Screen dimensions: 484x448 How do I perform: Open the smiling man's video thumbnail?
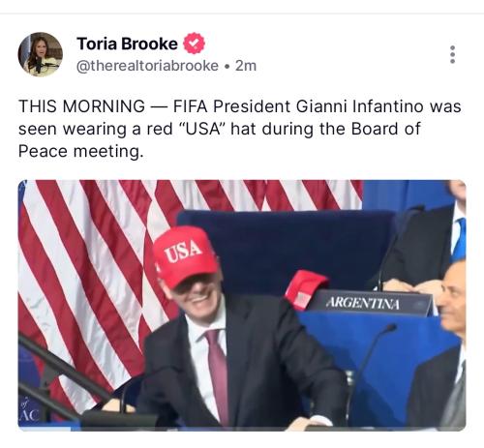pyautogui.click(x=242, y=305)
